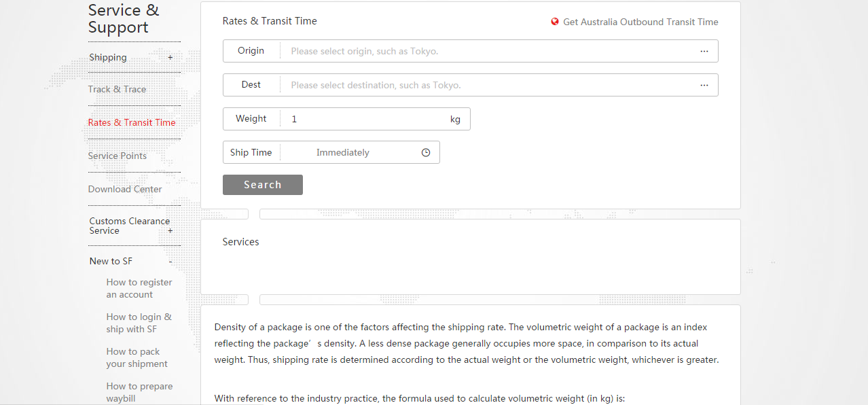This screenshot has height=405, width=868.
Task: Expand Customs Clearance Service plus sign
Action: [170, 231]
